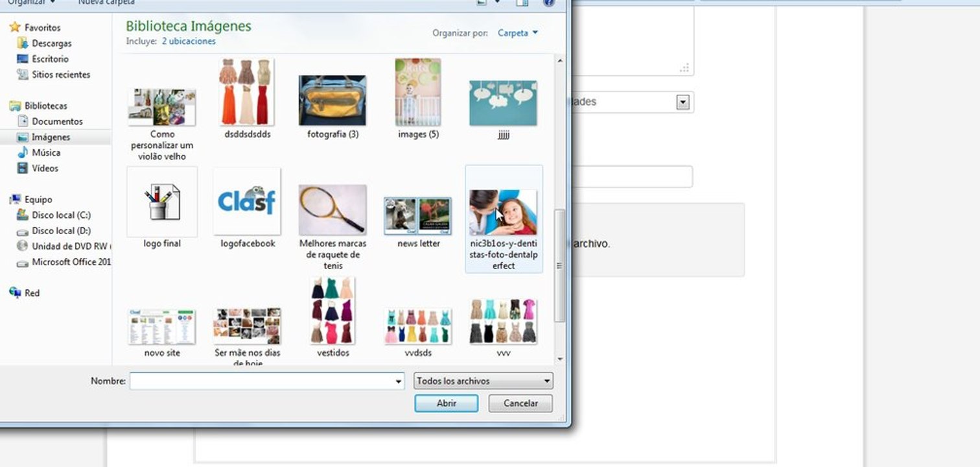The image size is (980, 467).
Task: Click the file list scrollbar down arrow
Action: tap(560, 359)
